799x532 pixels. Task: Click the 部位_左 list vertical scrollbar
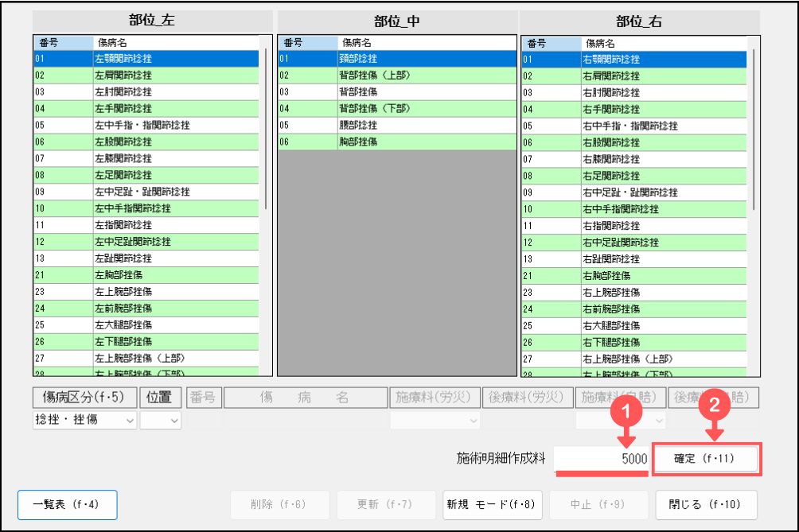266,127
